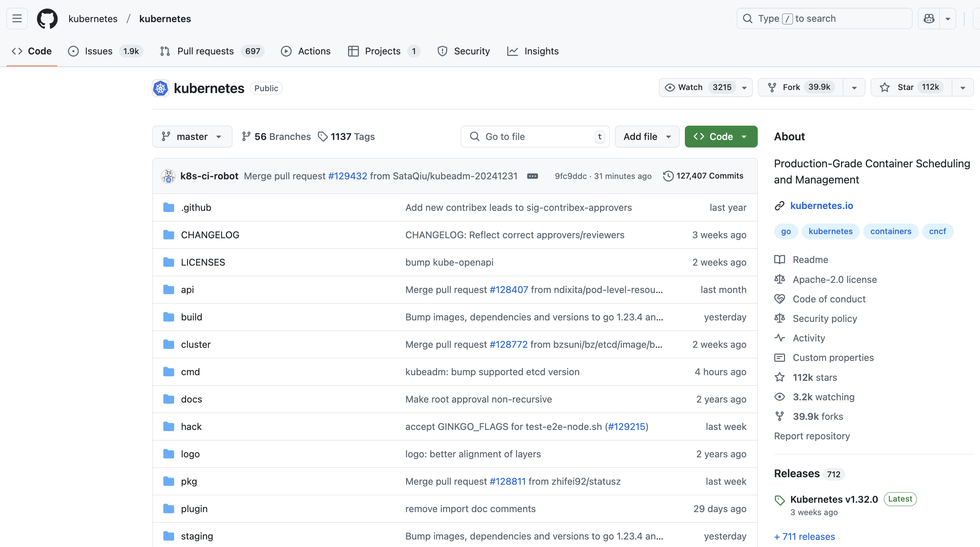The height and width of the screenshot is (547, 980).
Task: Click the api folder icon
Action: tap(169, 290)
